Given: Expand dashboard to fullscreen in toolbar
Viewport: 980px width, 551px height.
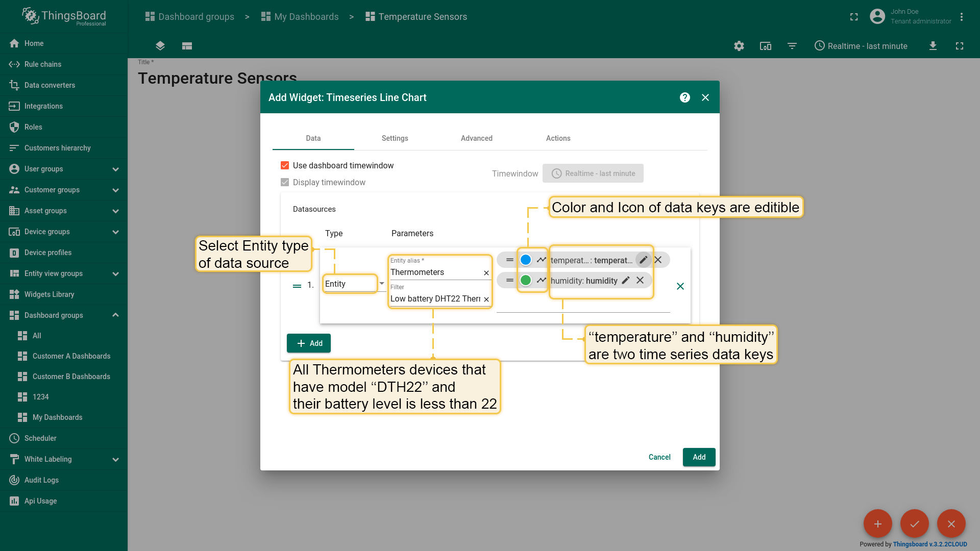Looking at the screenshot, I should pos(960,46).
